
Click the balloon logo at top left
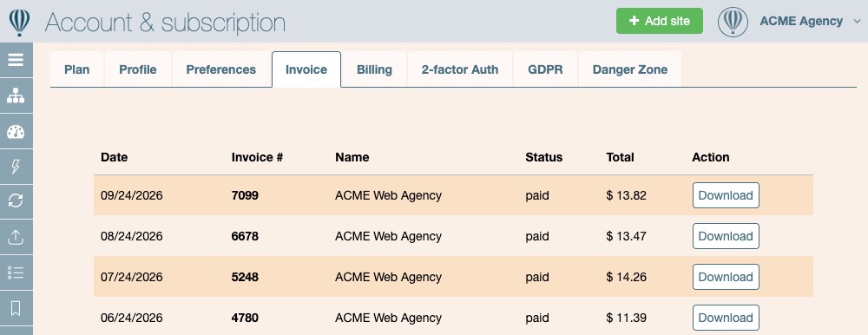[x=19, y=22]
